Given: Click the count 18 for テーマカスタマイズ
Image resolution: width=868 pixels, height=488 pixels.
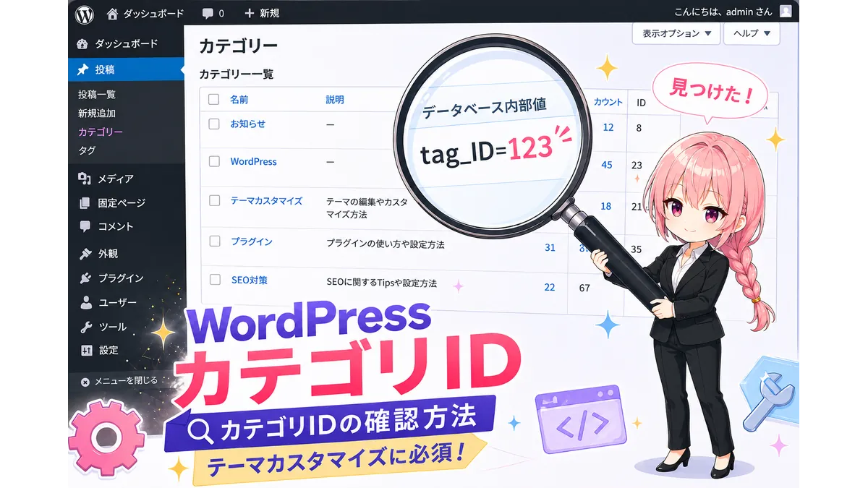Looking at the screenshot, I should tap(605, 206).
